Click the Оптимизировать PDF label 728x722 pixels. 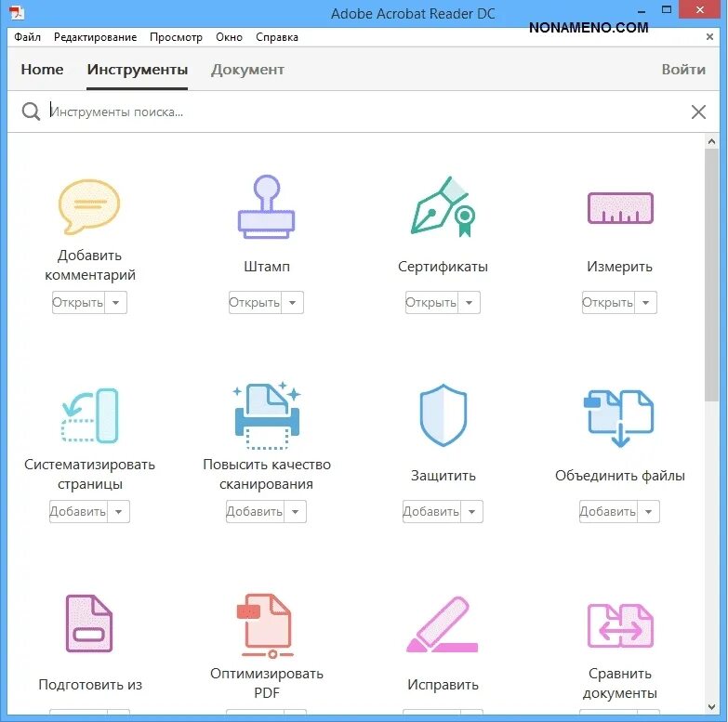[x=267, y=683]
